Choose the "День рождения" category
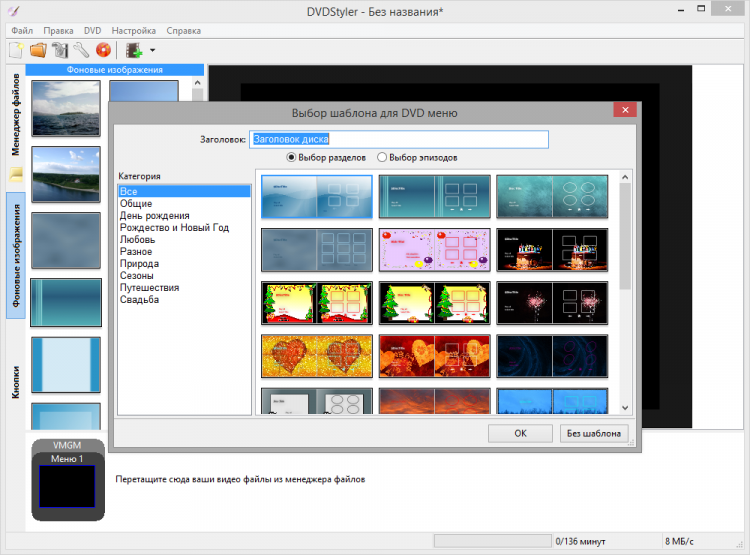This screenshot has height=555, width=750. (154, 215)
